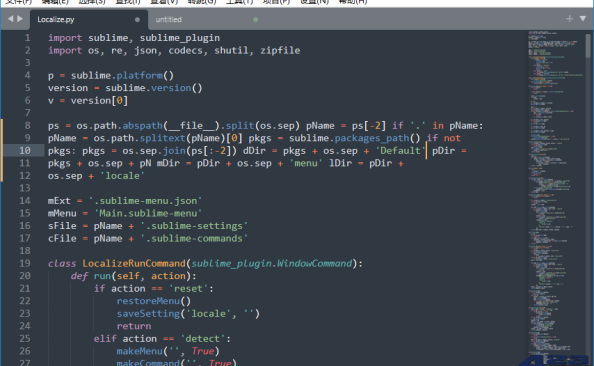Switch to the untitled tab
Image resolution: width=594 pixels, height=366 pixels.
(205, 20)
